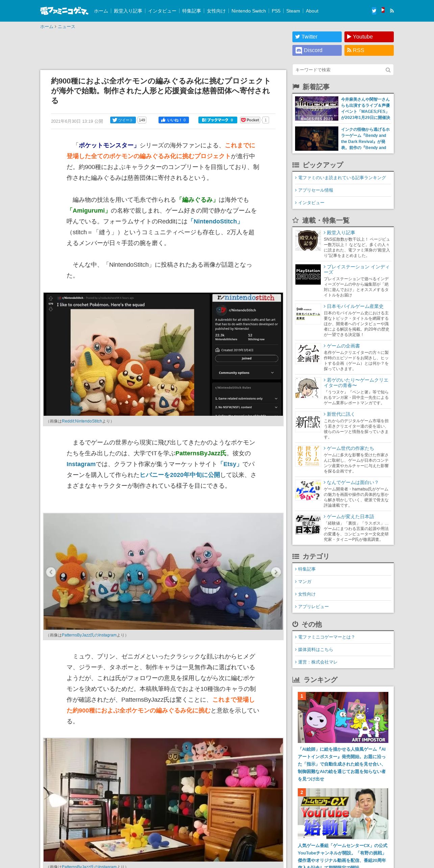Open 特集記事 in top navigation
Screen dimensions: 434x868
point(191,11)
